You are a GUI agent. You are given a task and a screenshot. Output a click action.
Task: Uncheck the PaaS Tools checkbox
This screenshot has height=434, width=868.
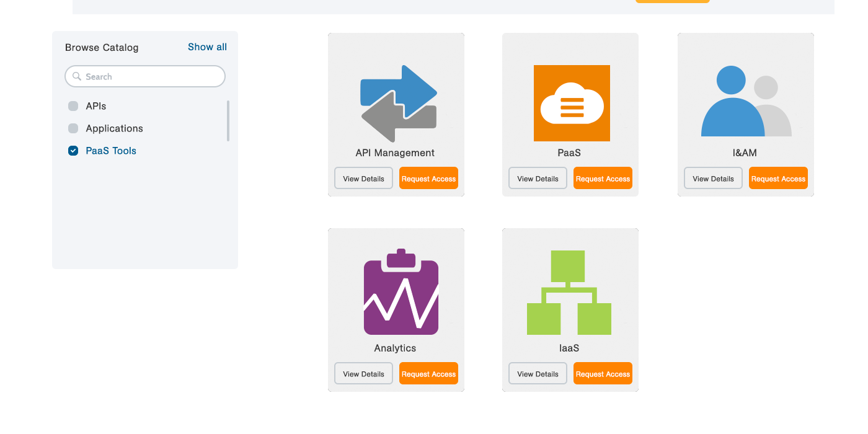(73, 151)
